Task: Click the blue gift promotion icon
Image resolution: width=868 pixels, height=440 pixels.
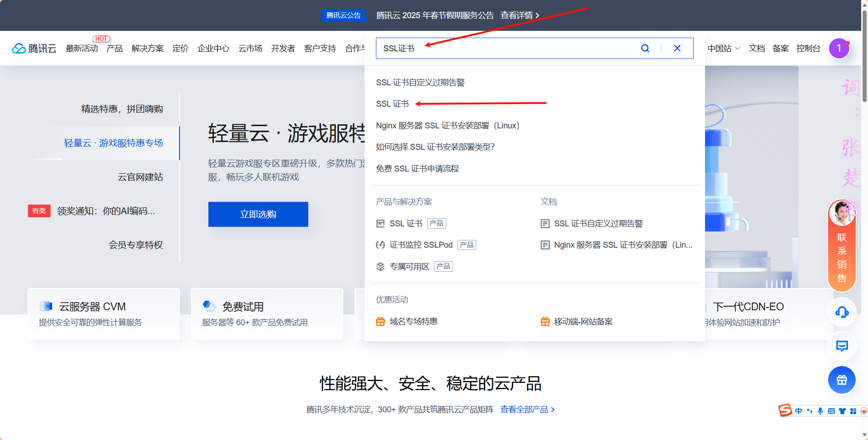Action: pyautogui.click(x=841, y=380)
